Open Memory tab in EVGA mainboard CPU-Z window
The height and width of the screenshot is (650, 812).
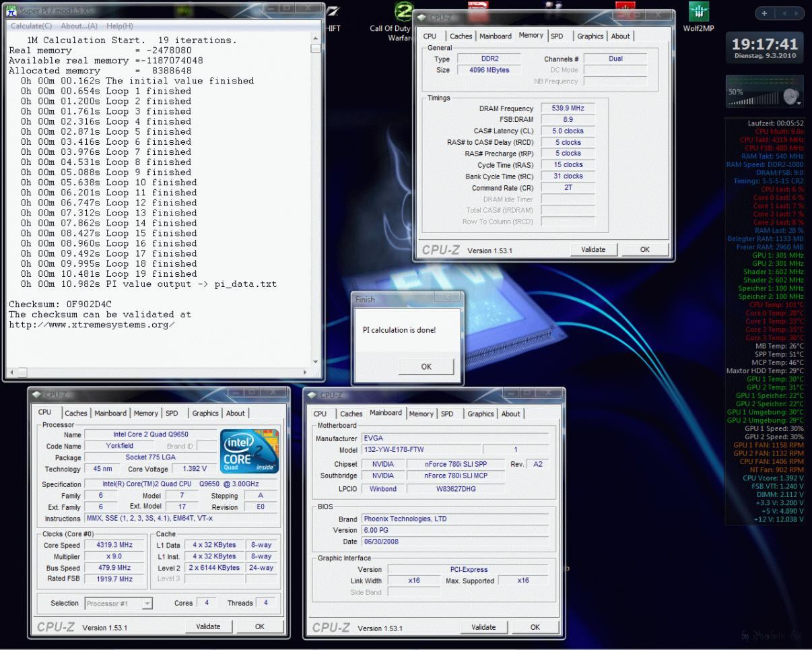(x=421, y=414)
